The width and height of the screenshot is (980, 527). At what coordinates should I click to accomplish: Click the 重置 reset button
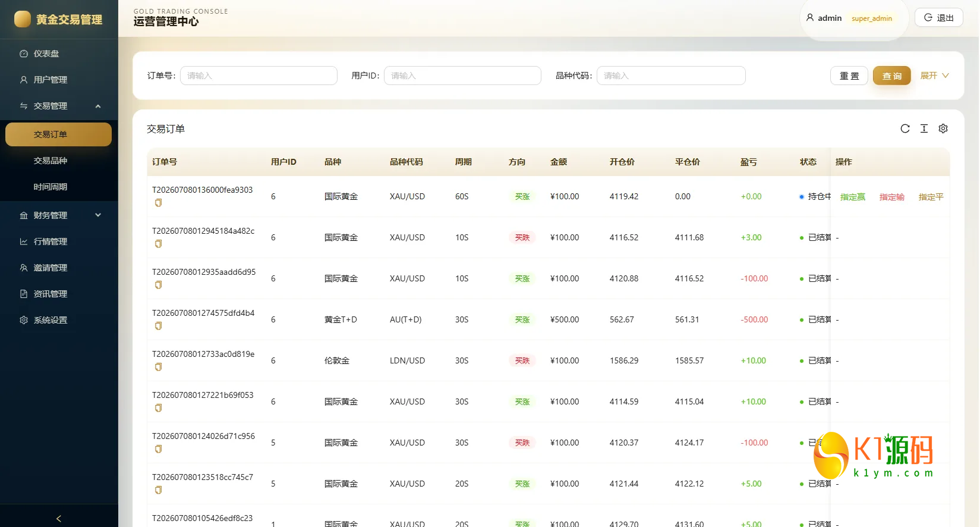849,76
